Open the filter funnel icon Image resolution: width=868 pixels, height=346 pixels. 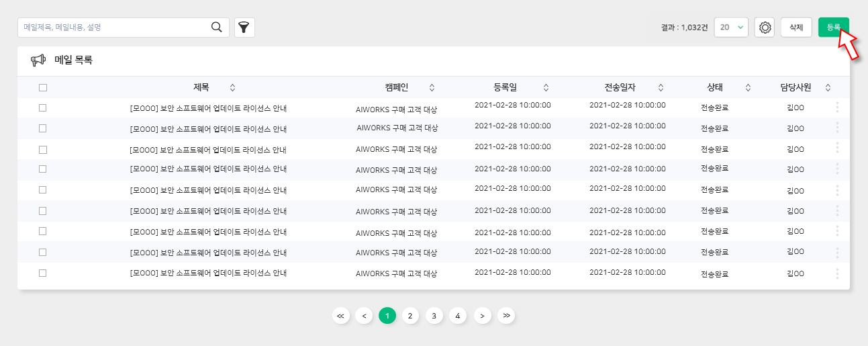click(x=244, y=28)
